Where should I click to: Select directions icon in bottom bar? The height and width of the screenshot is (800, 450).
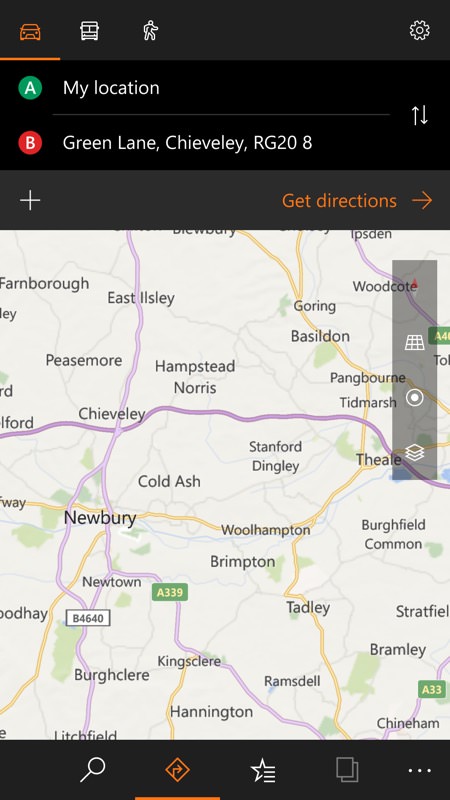tap(178, 769)
